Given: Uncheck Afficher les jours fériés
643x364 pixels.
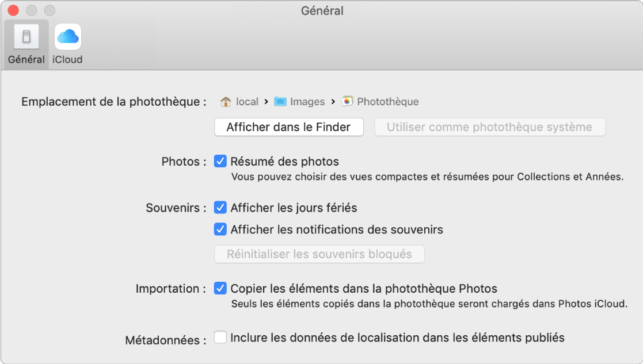Looking at the screenshot, I should click(x=220, y=208).
